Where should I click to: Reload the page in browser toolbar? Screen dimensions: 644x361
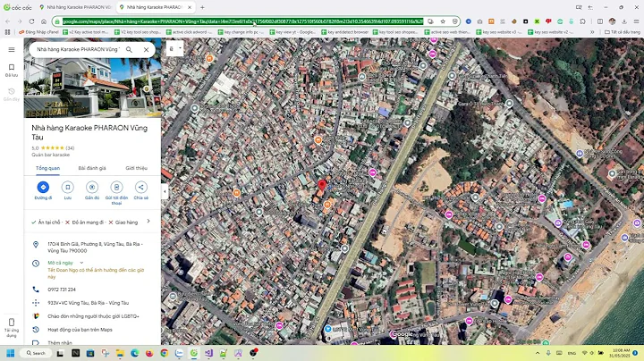coord(31,21)
